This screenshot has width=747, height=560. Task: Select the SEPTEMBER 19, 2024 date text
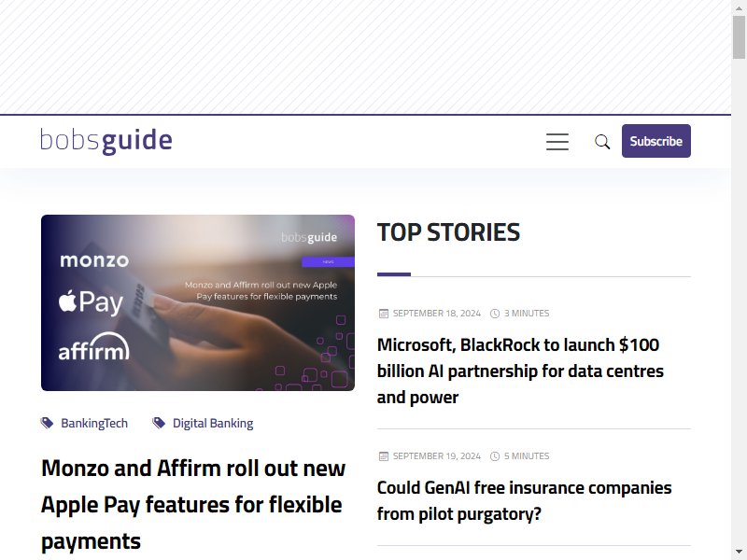point(437,456)
